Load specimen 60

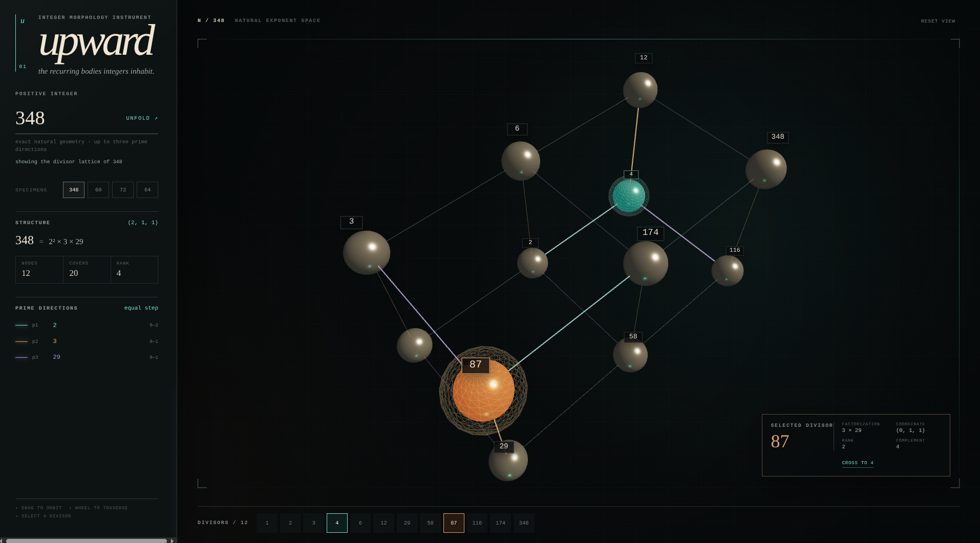pyautogui.click(x=98, y=190)
